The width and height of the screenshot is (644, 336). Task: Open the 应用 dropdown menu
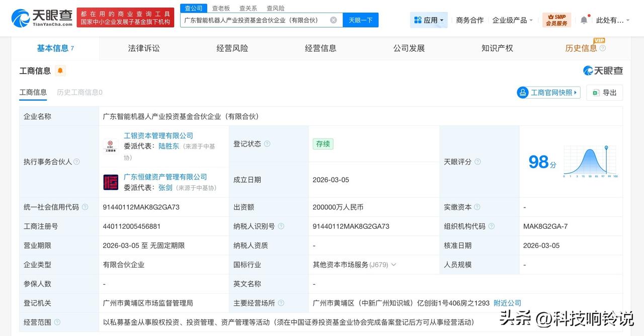point(428,20)
